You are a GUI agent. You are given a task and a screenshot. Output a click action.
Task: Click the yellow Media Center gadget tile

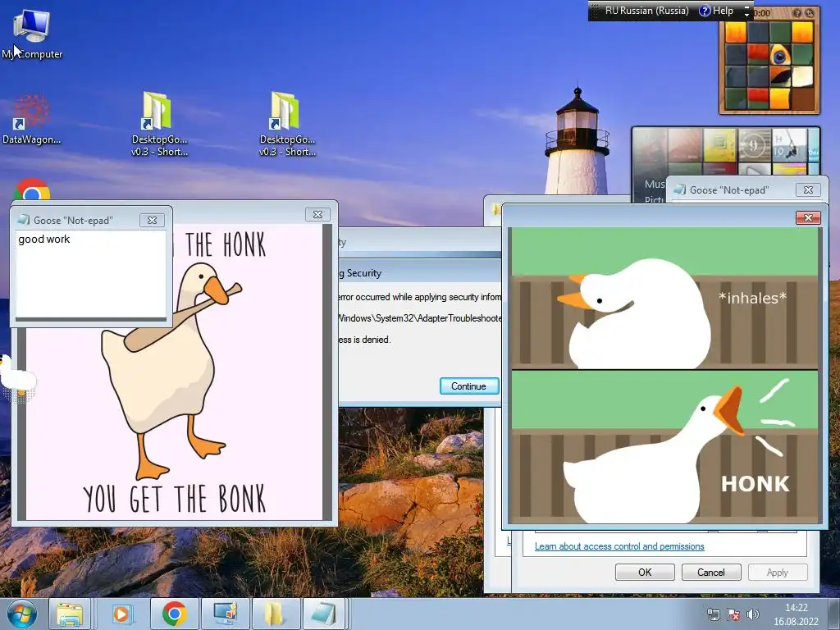coord(720,144)
